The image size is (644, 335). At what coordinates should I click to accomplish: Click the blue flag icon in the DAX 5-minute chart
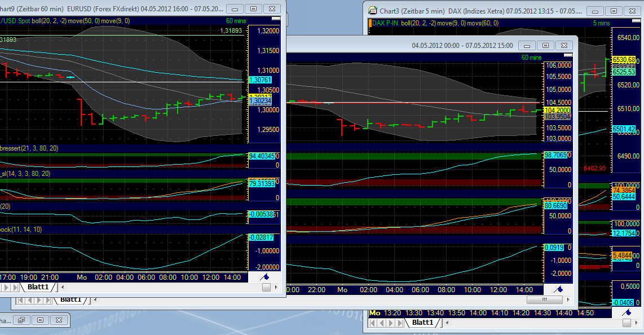coord(628,312)
